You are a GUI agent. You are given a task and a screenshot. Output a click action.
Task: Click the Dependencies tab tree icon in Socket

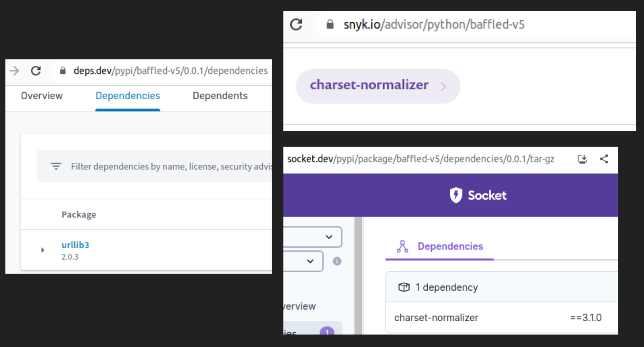402,246
